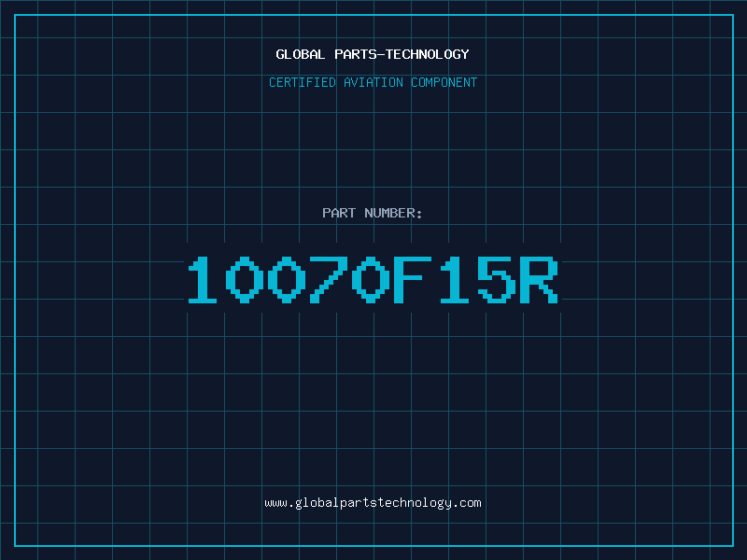Click the PART NUMBER: label
The height and width of the screenshot is (560, 747).
pyautogui.click(x=373, y=214)
